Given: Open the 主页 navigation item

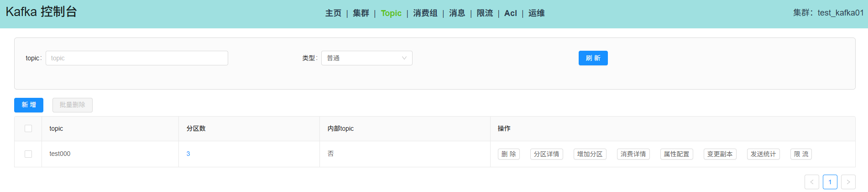Looking at the screenshot, I should (333, 13).
